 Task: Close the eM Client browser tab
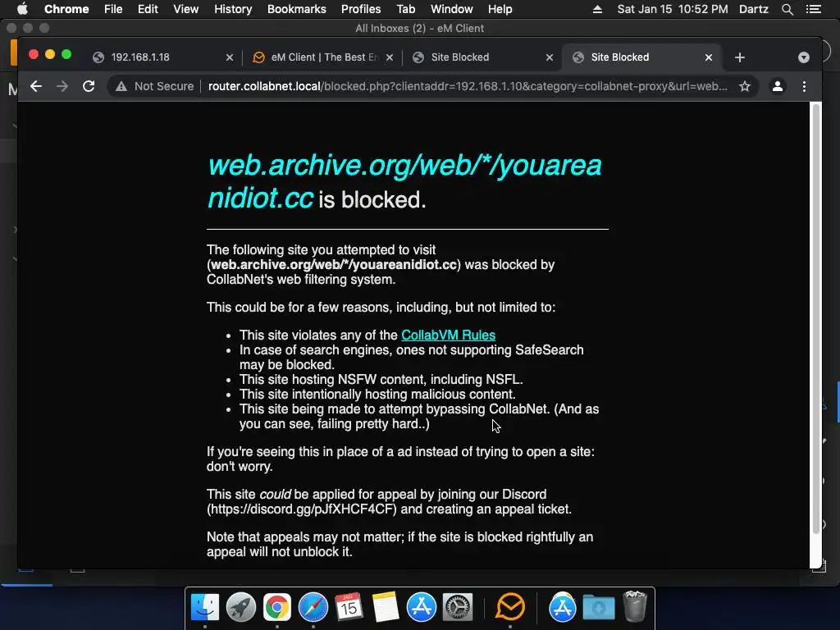click(x=390, y=57)
